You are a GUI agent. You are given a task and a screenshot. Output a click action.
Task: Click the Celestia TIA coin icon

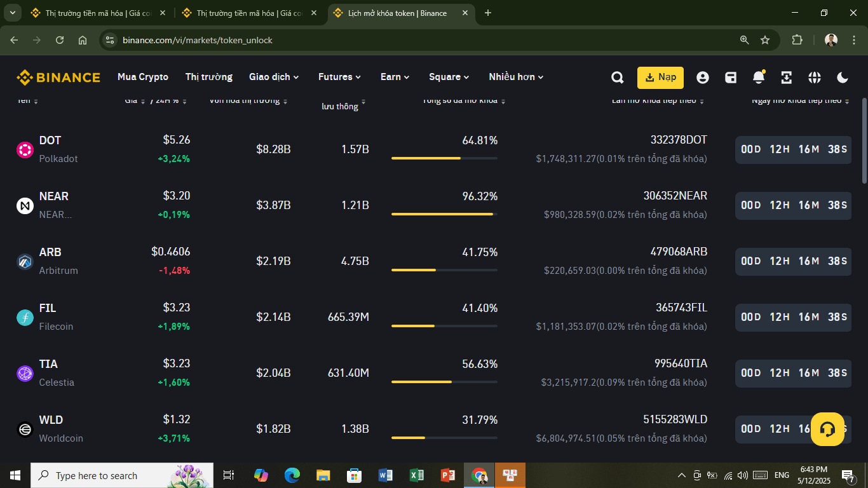25,374
